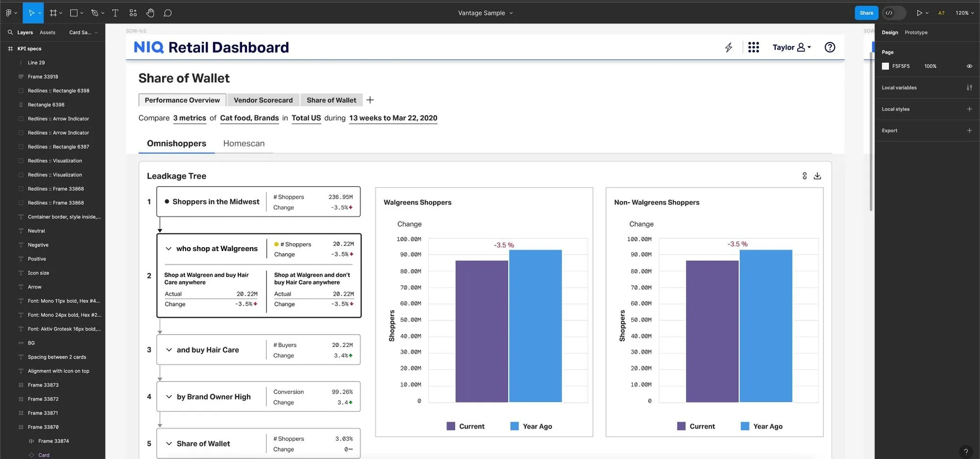
Task: Select the Vendor Scorecard tab
Action: click(x=263, y=100)
